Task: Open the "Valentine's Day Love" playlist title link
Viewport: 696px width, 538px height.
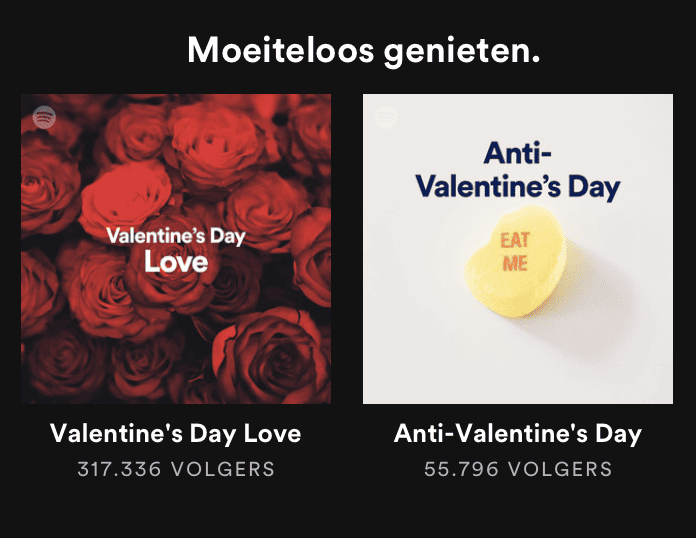Action: pos(175,434)
